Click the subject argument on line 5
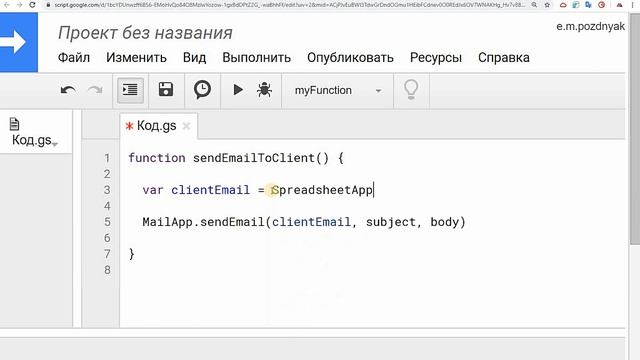Screen dimensions: 640x360 pos(391,222)
